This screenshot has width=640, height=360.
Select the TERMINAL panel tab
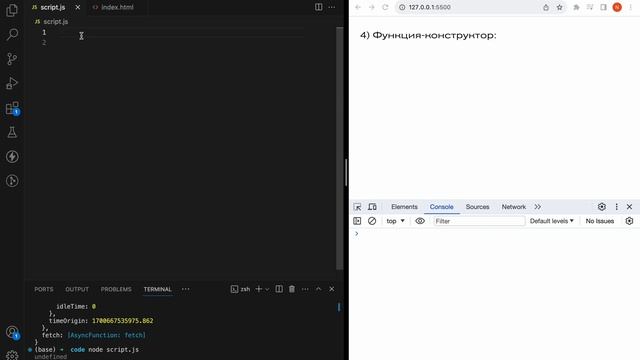[158, 289]
